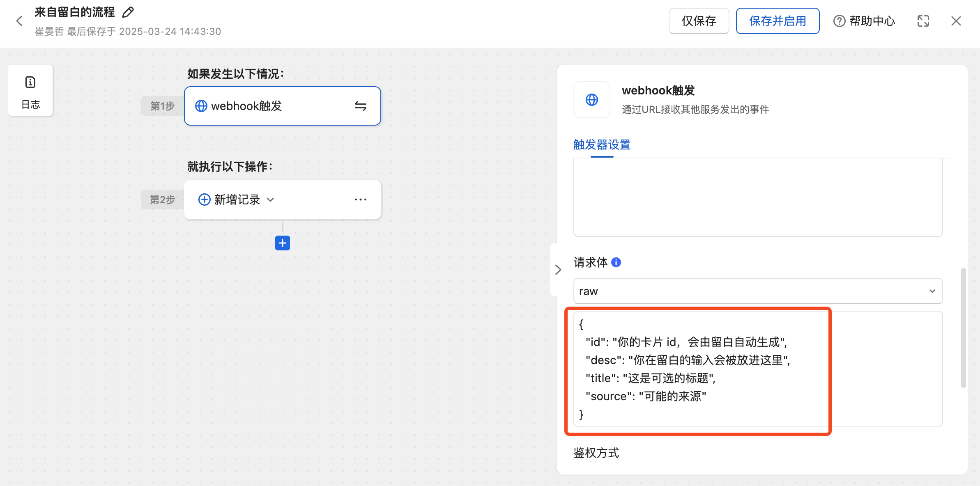
Task: Expand the 新增记录 action dropdown
Action: [270, 199]
